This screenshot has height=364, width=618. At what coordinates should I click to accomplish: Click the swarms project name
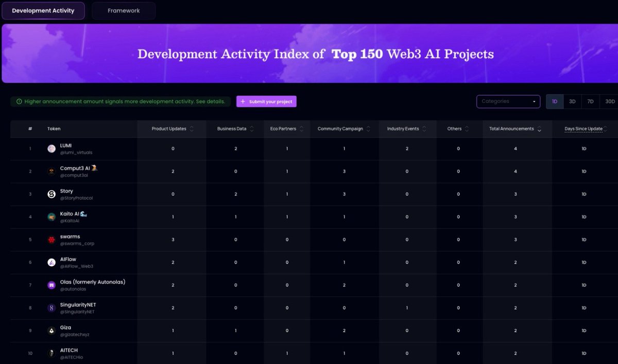(70, 236)
